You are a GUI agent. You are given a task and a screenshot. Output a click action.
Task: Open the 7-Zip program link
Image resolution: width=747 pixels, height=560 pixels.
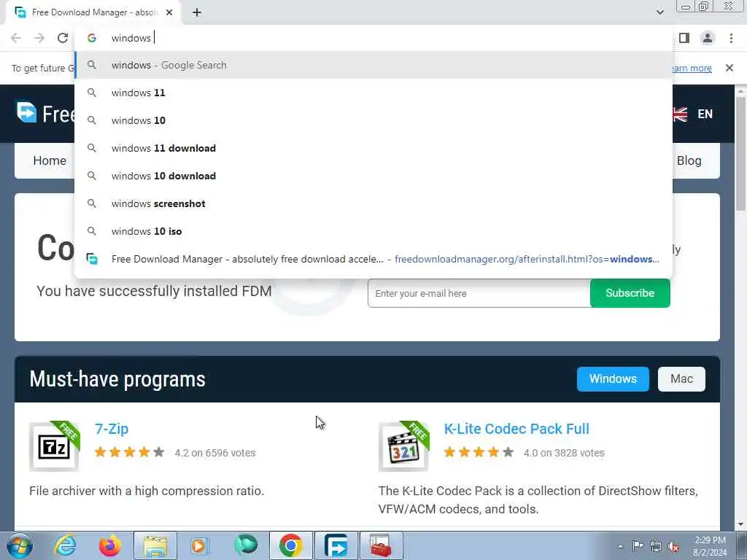pos(112,429)
